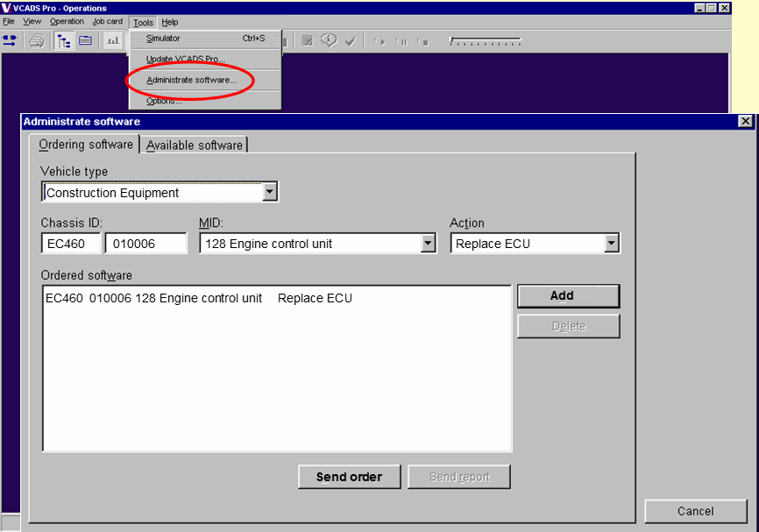Open the Operation menu
The image size is (759, 532).
pyautogui.click(x=67, y=22)
